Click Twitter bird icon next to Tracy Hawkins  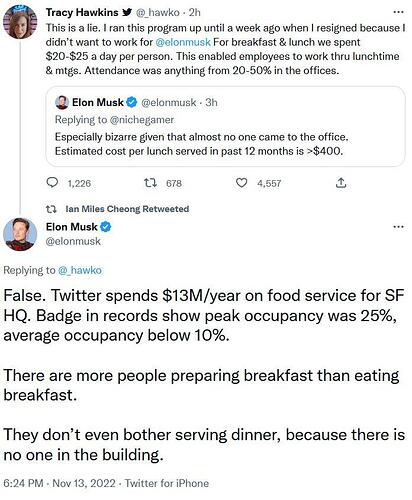coord(126,13)
